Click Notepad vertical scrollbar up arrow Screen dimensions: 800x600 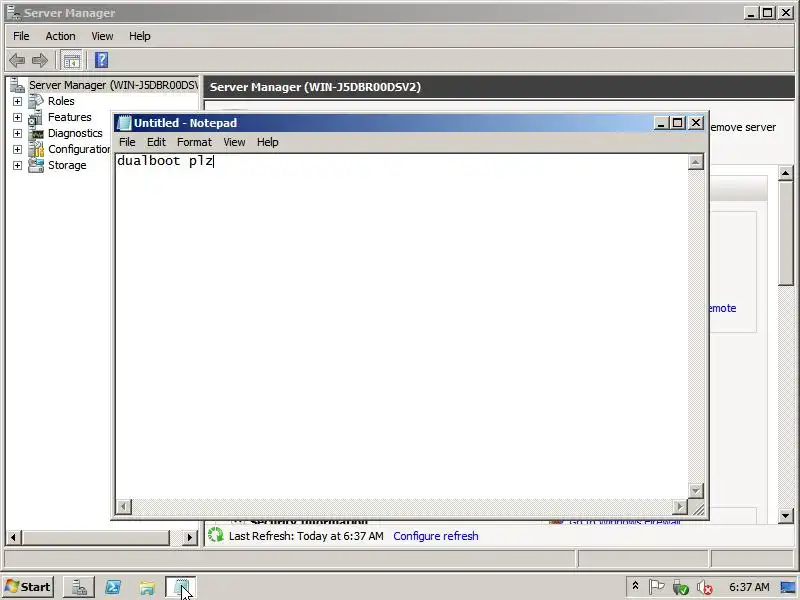tap(695, 163)
